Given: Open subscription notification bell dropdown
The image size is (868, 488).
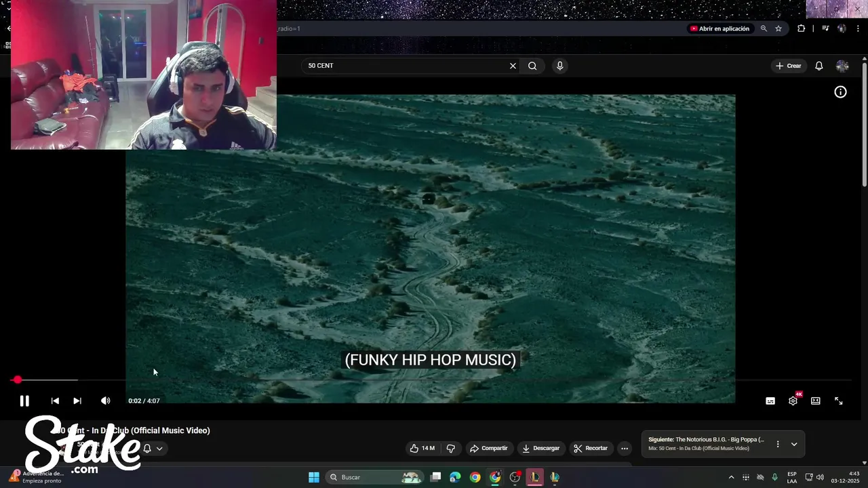Looking at the screenshot, I should click(153, 448).
